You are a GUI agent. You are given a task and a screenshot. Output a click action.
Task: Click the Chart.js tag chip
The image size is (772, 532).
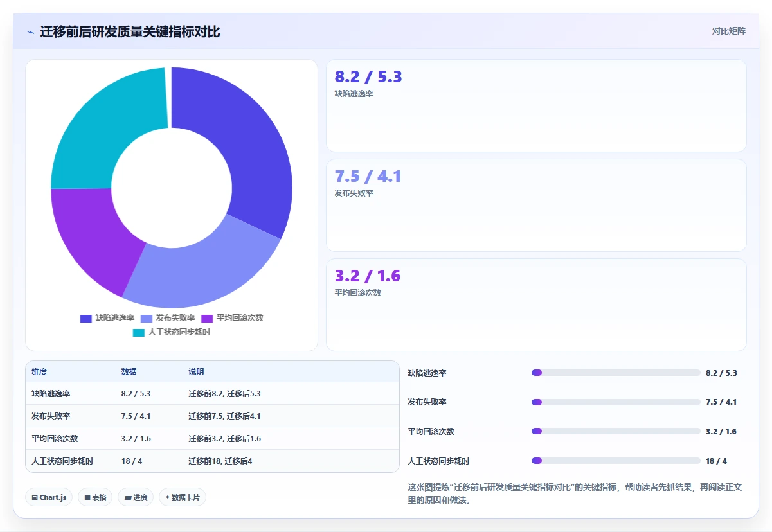49,497
